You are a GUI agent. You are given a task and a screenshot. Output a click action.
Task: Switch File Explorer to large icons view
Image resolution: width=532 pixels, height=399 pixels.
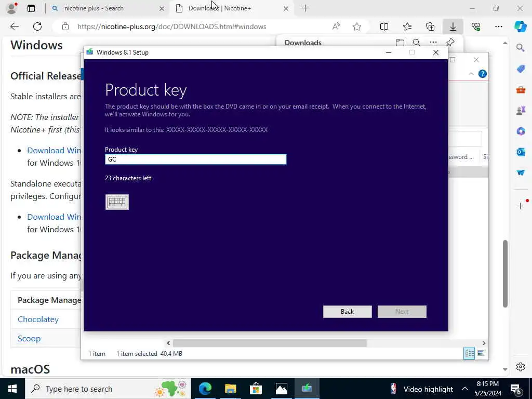[481, 353]
